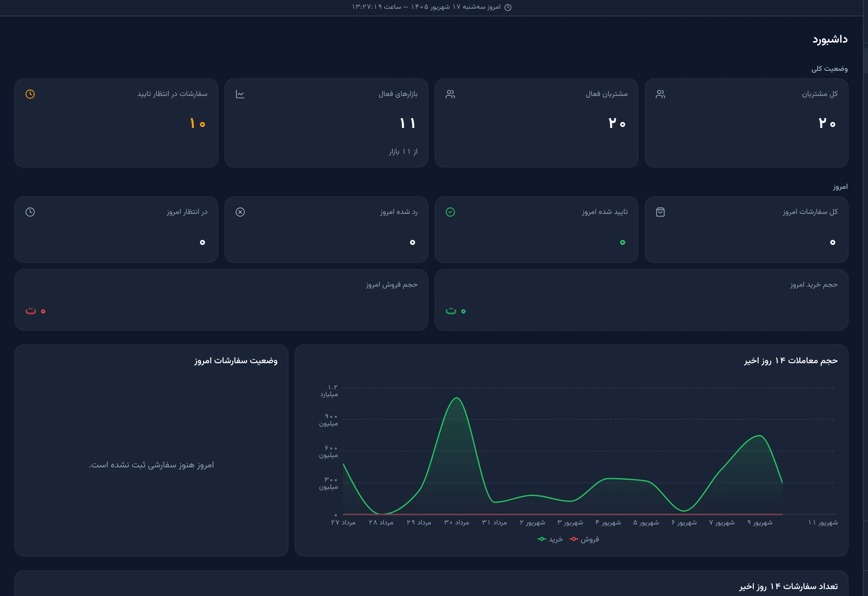Click the clock icon beside today's date header
Screen dimensions: 868x596
(508, 7)
